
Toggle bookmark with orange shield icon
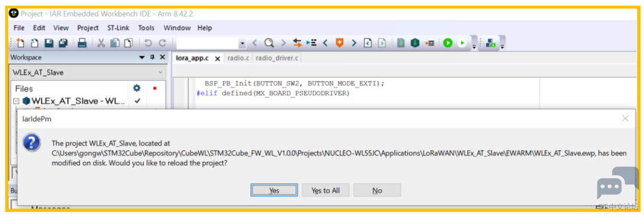pyautogui.click(x=340, y=43)
